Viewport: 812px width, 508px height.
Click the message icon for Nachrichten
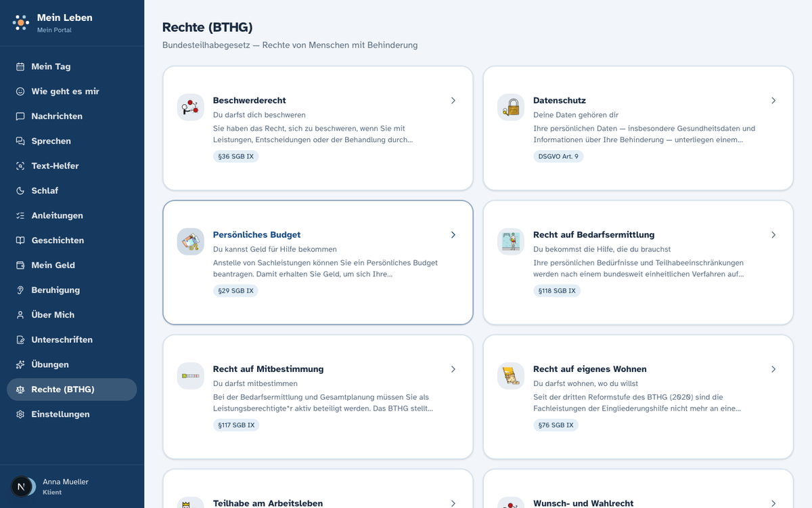tap(20, 117)
